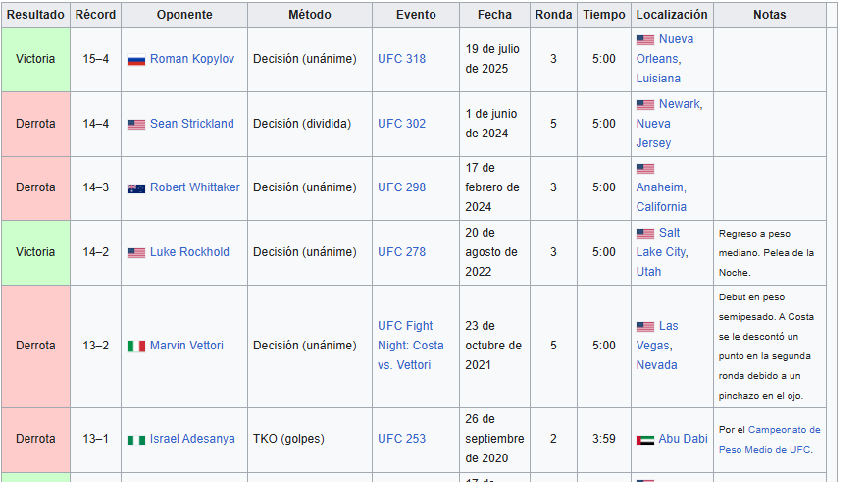
Task: Open the UFC 253 event link
Action: 401,438
